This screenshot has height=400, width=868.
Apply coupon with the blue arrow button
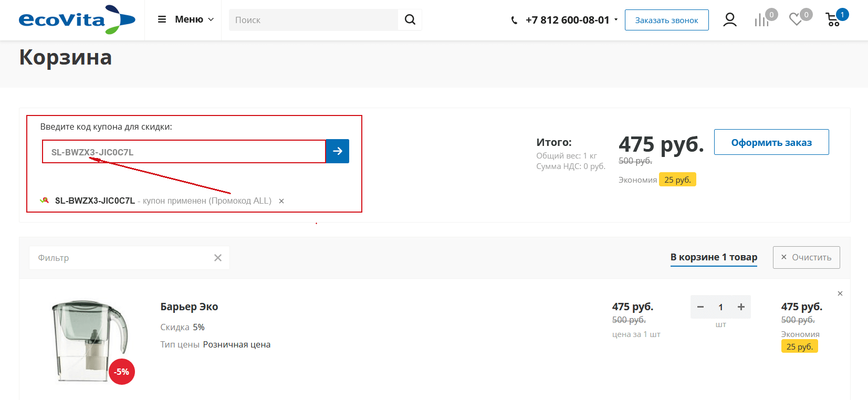(338, 151)
